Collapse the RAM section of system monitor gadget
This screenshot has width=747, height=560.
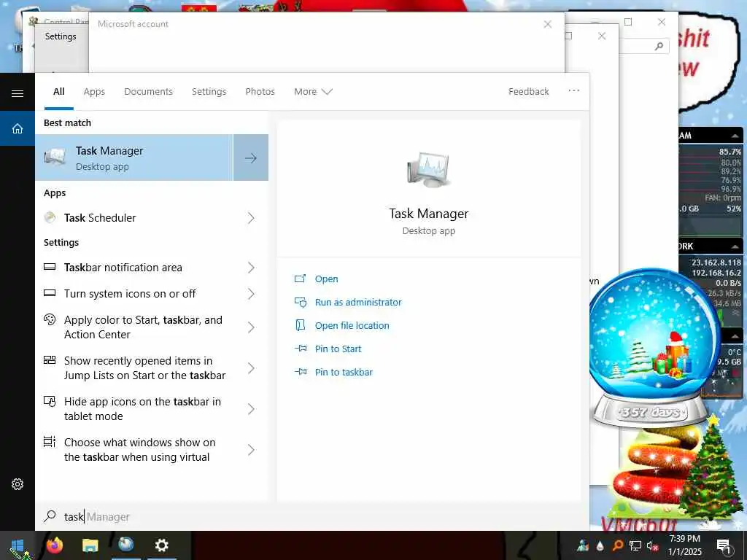click(x=735, y=136)
